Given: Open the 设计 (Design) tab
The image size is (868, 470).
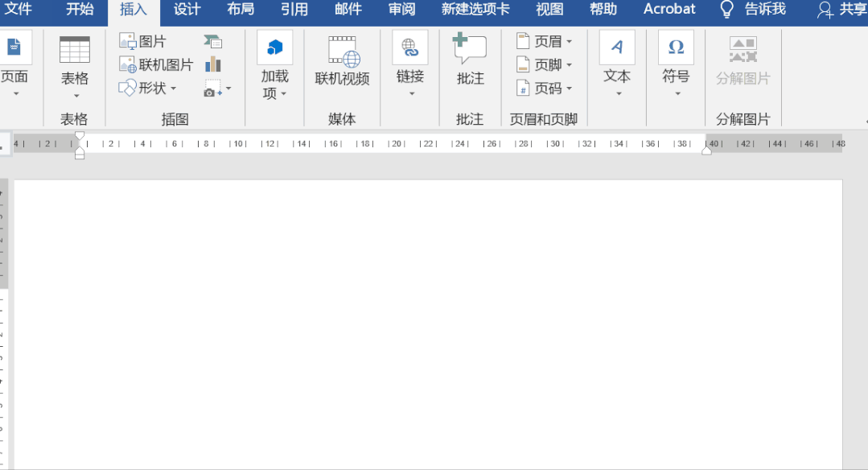Looking at the screenshot, I should (x=187, y=10).
